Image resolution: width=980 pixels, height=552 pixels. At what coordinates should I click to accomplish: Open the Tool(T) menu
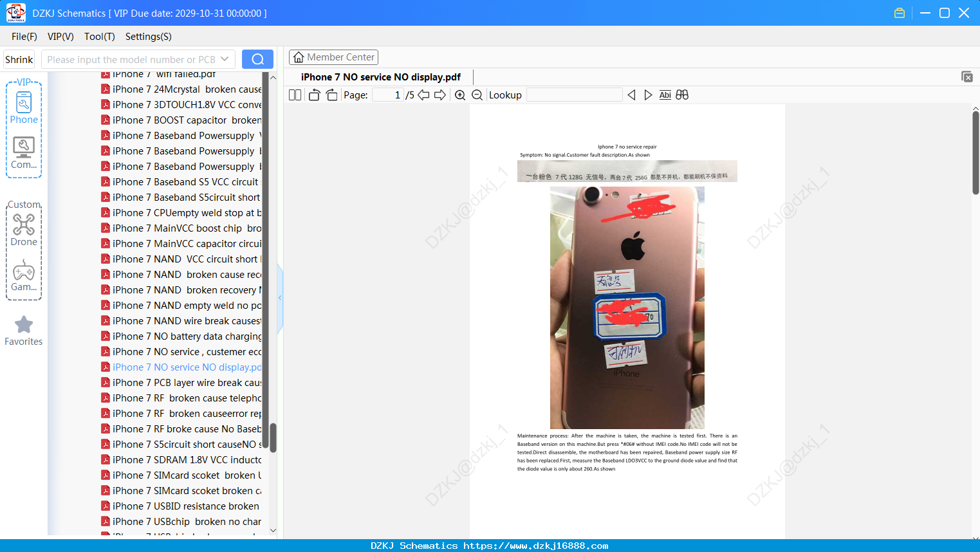[x=99, y=37]
